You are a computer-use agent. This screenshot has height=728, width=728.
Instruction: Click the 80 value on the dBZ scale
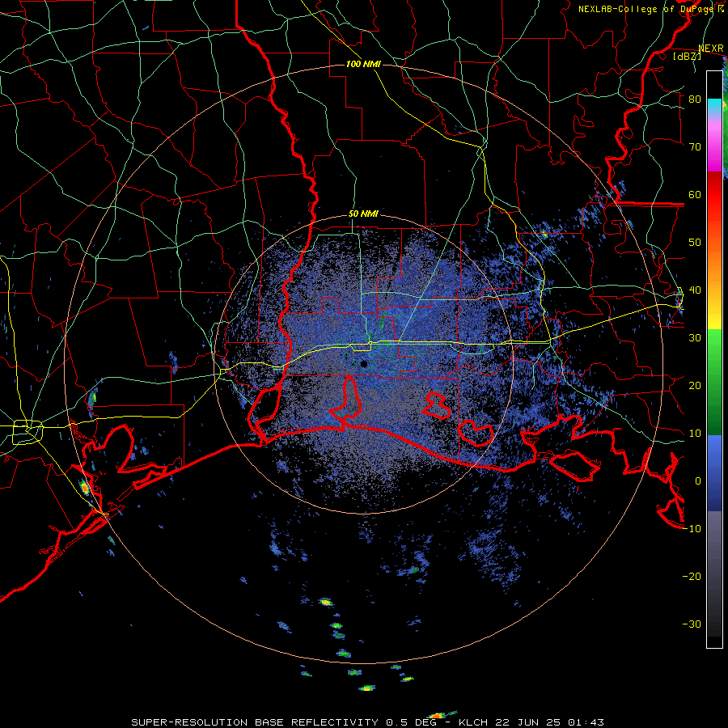(x=695, y=99)
